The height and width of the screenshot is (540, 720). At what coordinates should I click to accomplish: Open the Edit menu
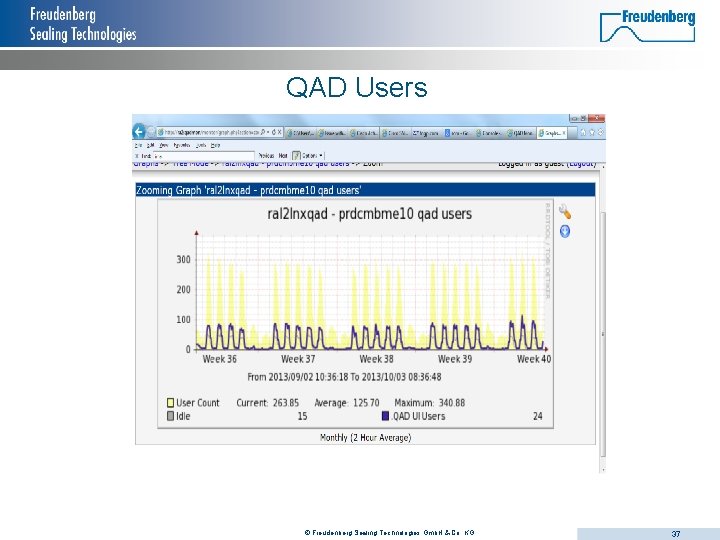(x=151, y=145)
